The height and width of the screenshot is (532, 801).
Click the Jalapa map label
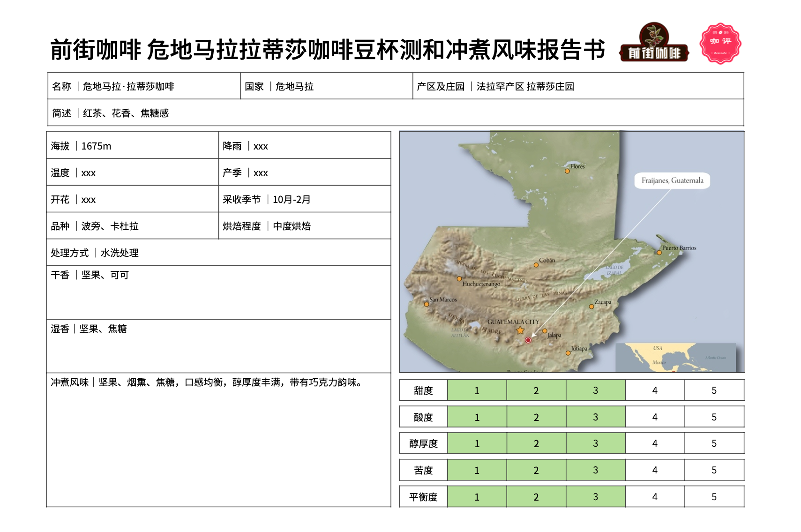[554, 335]
